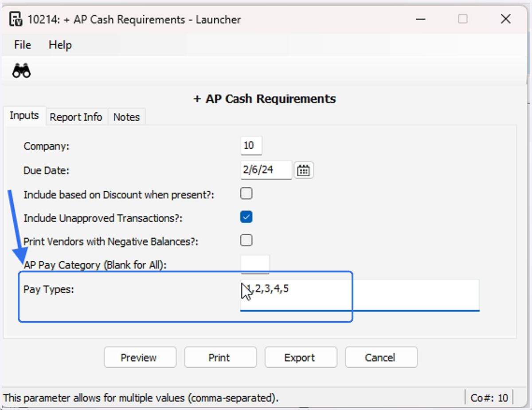This screenshot has width=532, height=410.
Task: Check Print Vendors with Negative Balances
Action: point(246,240)
